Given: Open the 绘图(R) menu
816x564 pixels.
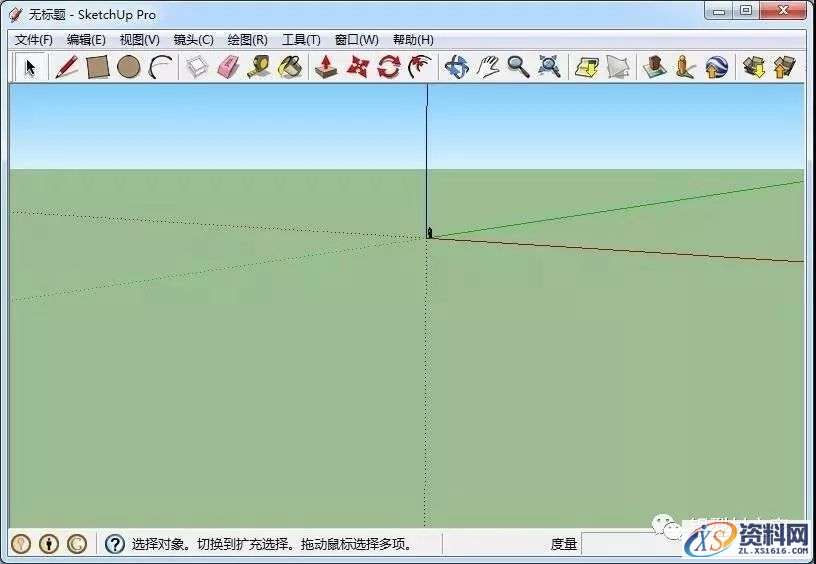Looking at the screenshot, I should 248,40.
